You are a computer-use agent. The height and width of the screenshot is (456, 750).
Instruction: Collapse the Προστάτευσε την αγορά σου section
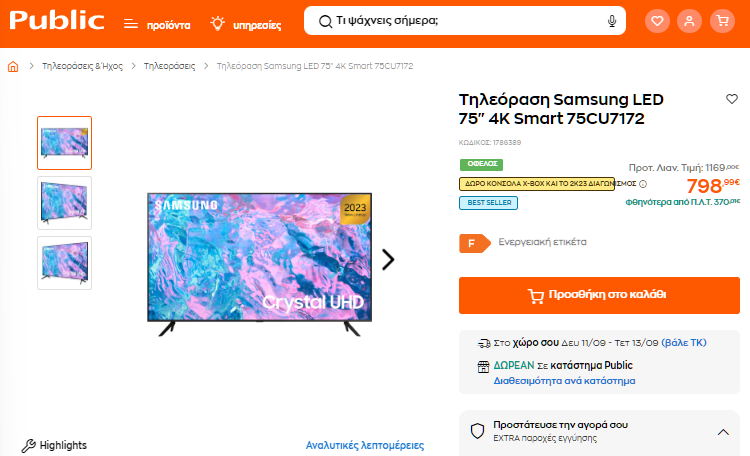723,432
